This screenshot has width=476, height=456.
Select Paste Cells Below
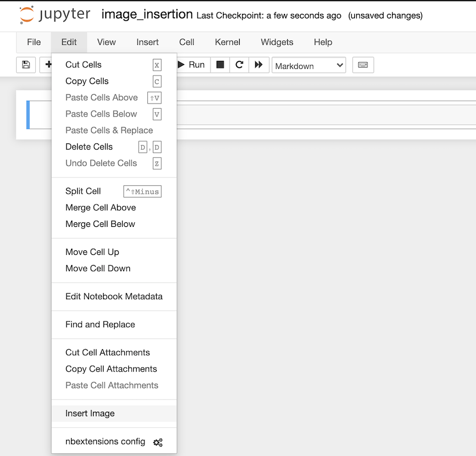[x=114, y=114]
